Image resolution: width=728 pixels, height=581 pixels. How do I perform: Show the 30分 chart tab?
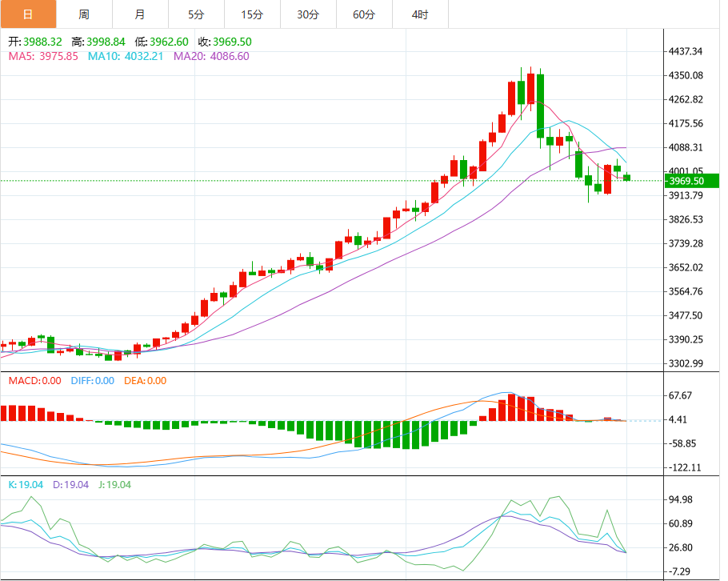coord(308,14)
